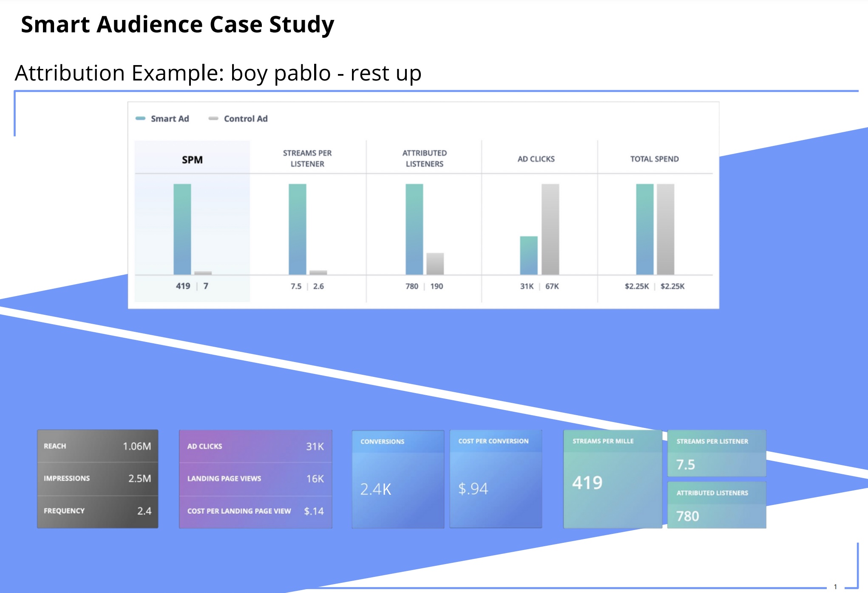The width and height of the screenshot is (868, 593).
Task: Click the SPM value 419
Action: [x=183, y=286]
